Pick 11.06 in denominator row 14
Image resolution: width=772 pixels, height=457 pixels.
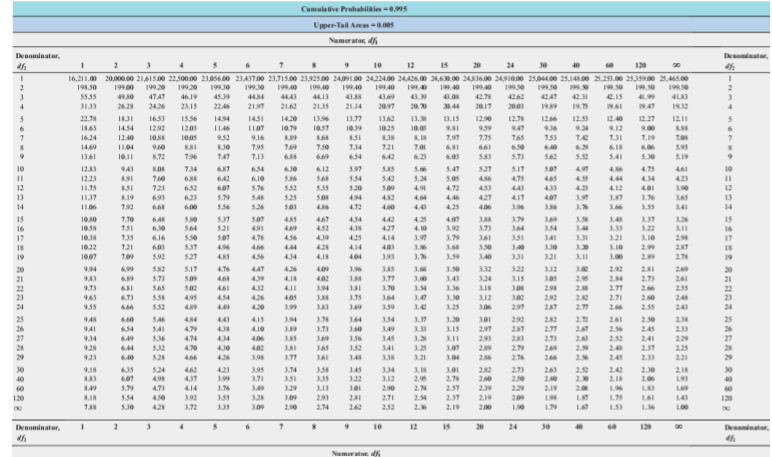[88, 207]
